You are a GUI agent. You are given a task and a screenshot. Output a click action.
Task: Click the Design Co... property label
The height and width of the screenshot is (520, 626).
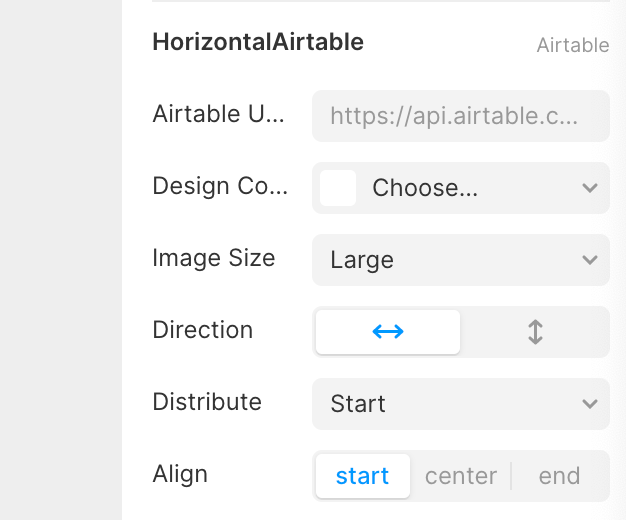[220, 186]
